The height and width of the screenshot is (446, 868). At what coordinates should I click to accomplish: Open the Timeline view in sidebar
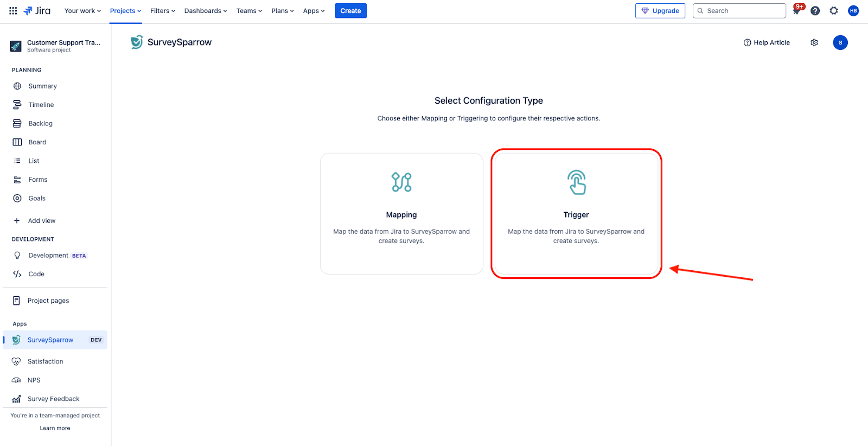[41, 105]
